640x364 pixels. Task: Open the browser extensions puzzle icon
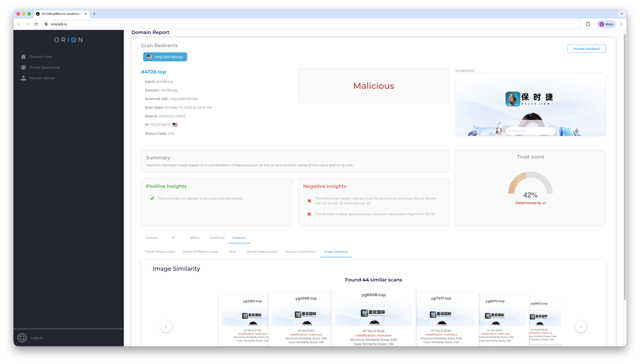coord(588,24)
